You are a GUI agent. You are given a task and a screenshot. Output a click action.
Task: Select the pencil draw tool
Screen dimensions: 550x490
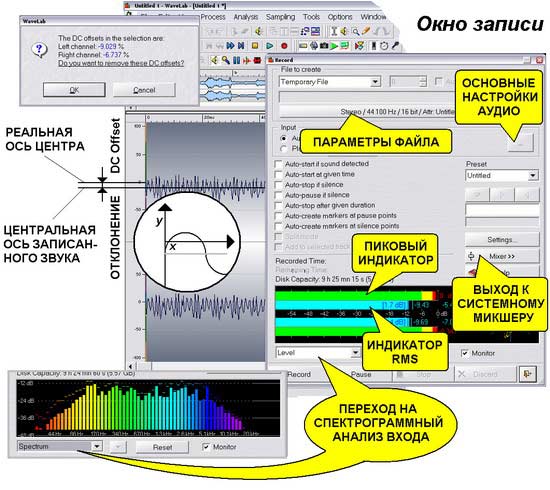366,32
